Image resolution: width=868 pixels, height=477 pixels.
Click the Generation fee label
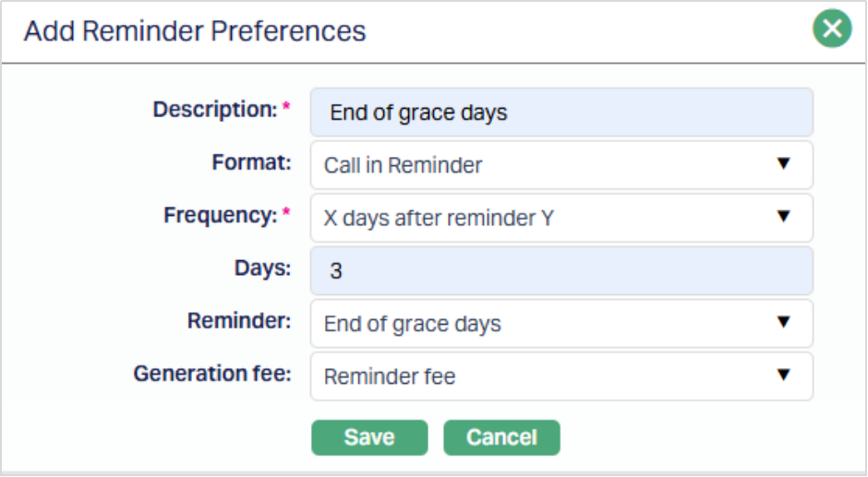212,374
